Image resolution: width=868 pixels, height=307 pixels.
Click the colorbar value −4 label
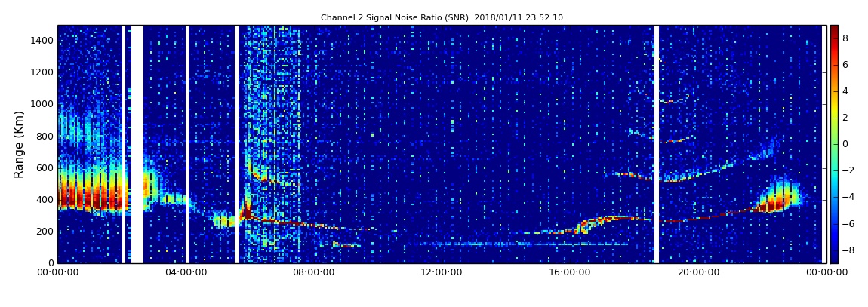click(x=848, y=197)
